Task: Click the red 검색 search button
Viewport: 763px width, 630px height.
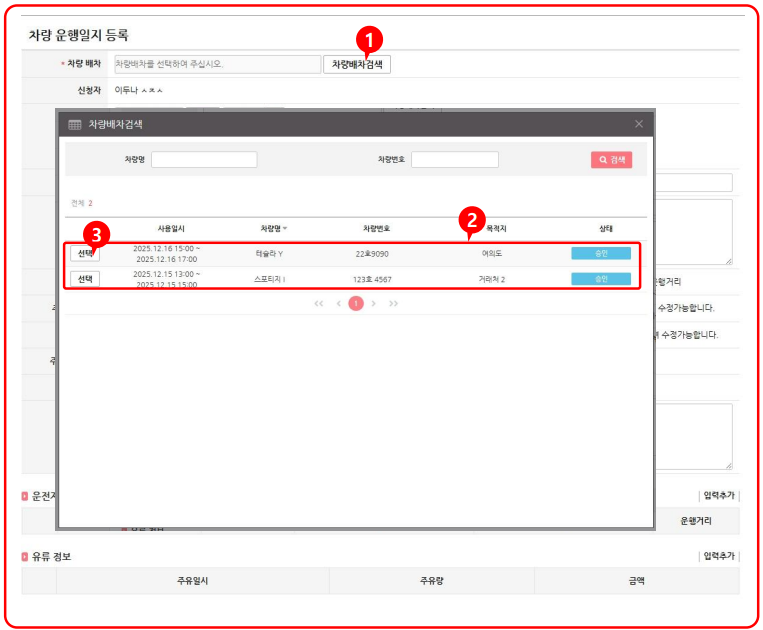Action: [611, 159]
